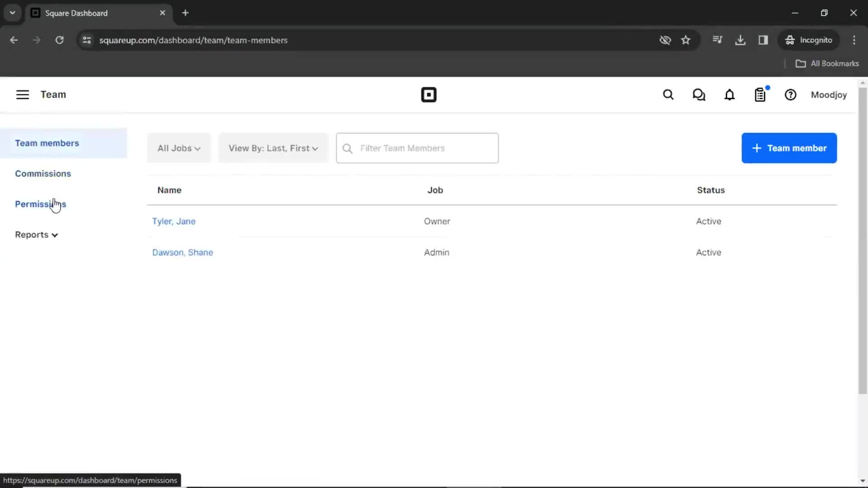This screenshot has height=488, width=868.
Task: Open the media controls icon
Action: pos(717,40)
